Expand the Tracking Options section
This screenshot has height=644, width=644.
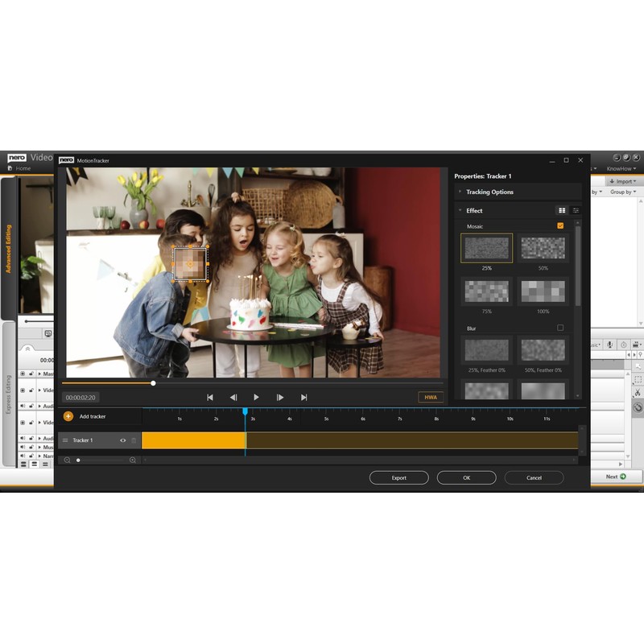click(x=460, y=192)
